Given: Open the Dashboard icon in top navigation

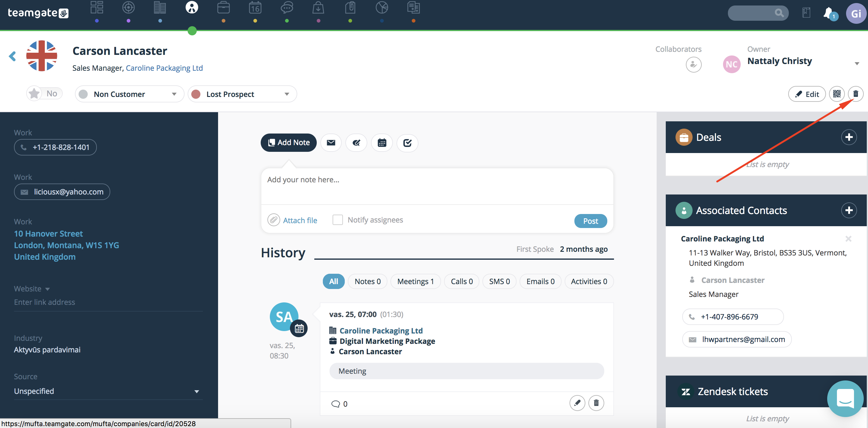Looking at the screenshot, I should pyautogui.click(x=97, y=7).
